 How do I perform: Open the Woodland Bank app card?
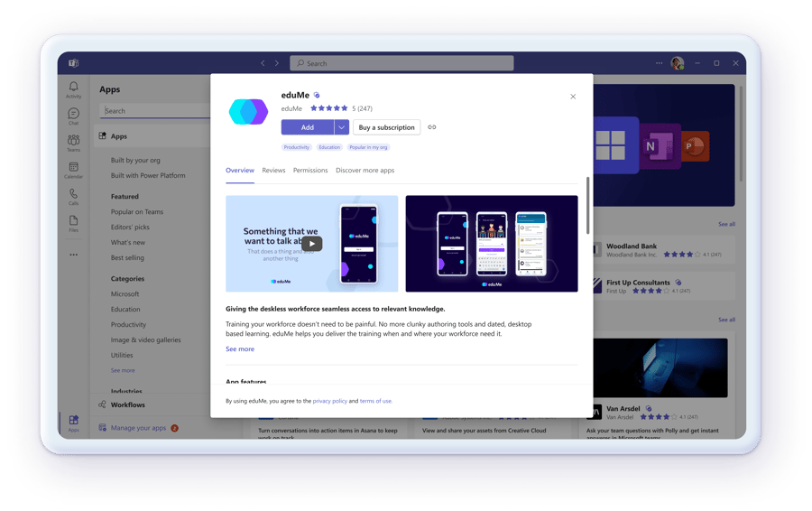click(x=664, y=250)
